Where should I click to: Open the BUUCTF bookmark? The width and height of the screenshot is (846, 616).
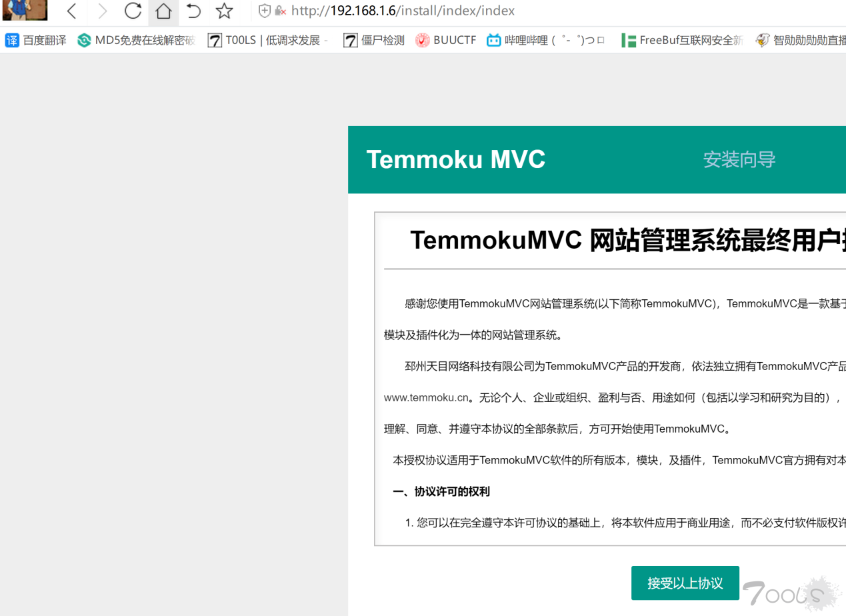coord(445,40)
